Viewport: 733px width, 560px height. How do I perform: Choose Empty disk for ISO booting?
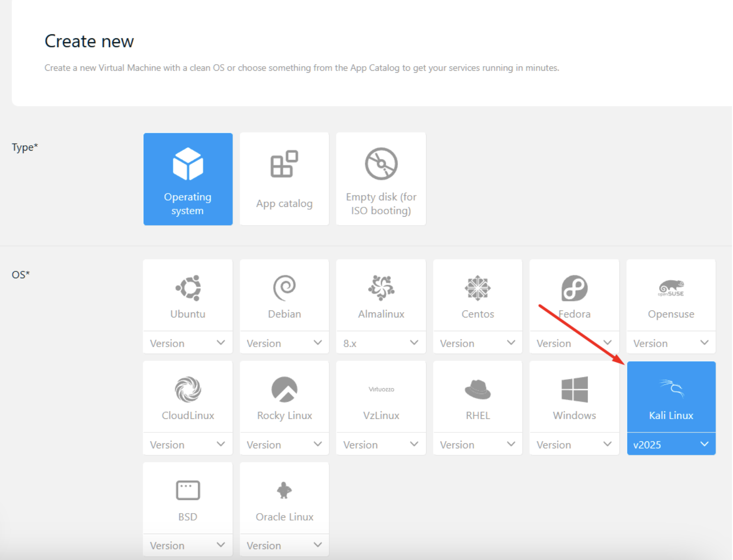tap(381, 179)
